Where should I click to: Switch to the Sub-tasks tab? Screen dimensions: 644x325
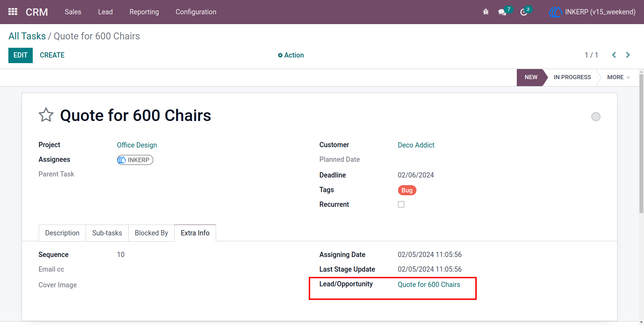coord(107,233)
